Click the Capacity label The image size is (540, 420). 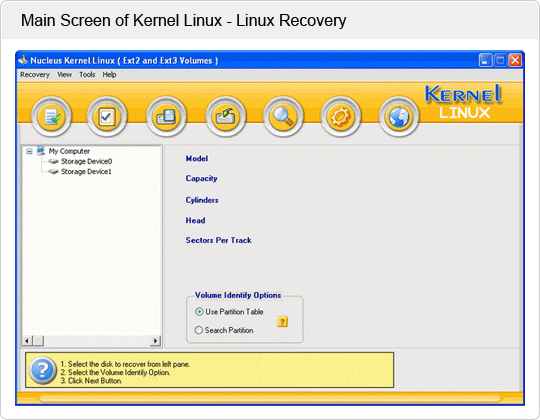(201, 178)
